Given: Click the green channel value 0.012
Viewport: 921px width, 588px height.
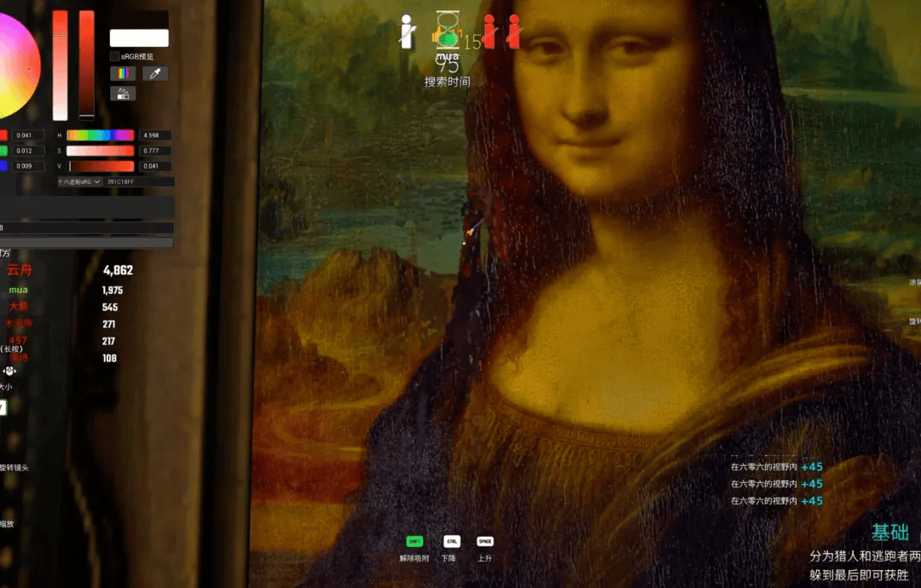Looking at the screenshot, I should pyautogui.click(x=27, y=151).
